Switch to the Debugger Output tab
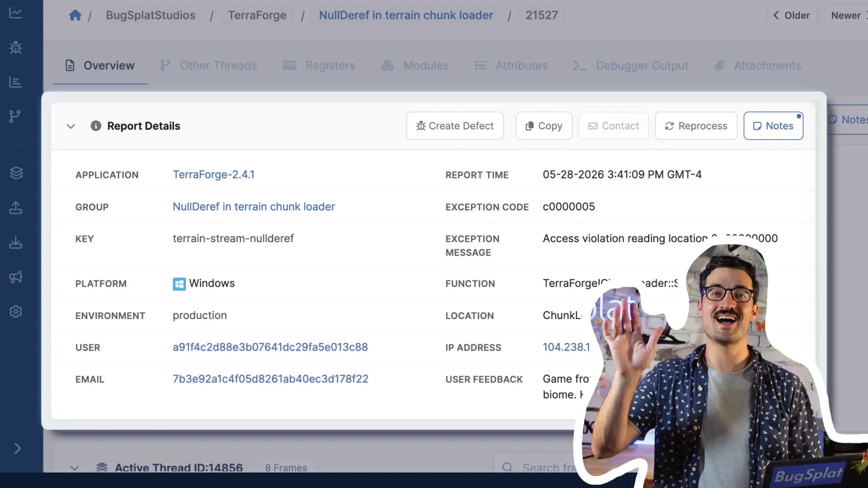The height and width of the screenshot is (488, 868). point(631,65)
